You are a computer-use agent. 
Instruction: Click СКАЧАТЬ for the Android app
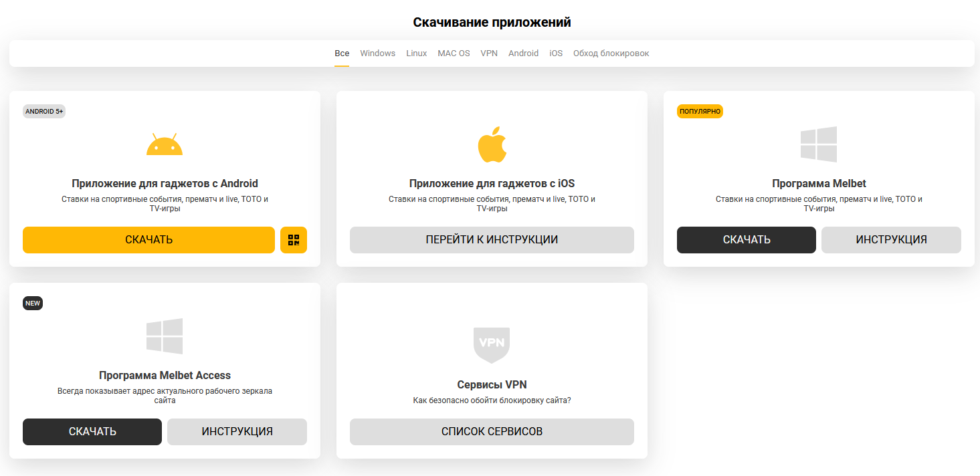149,239
